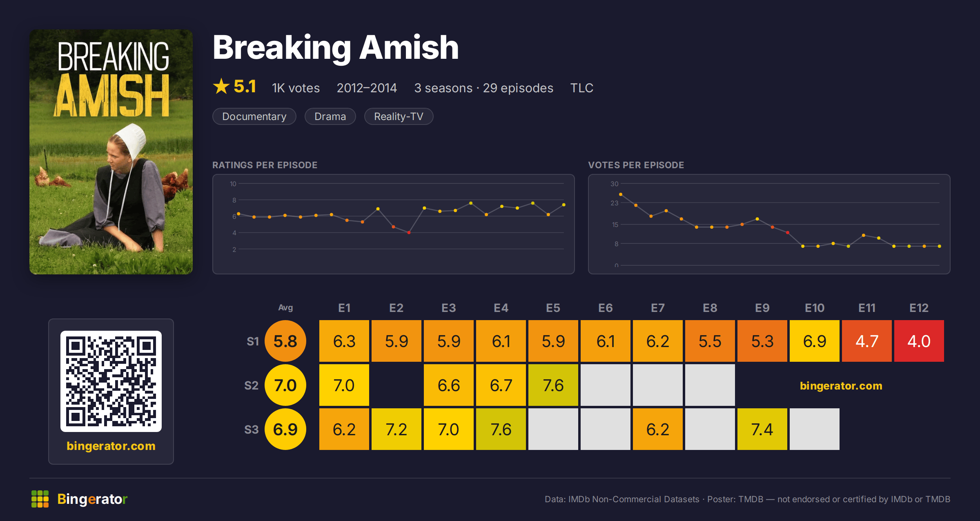Click the Bingerator grid logo icon

(x=40, y=499)
